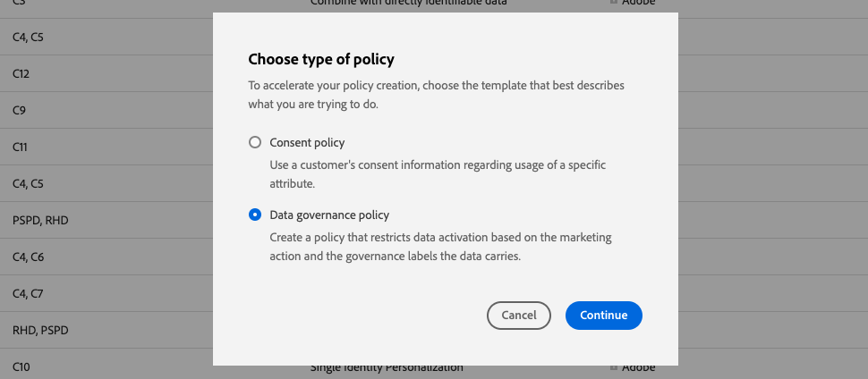Click the "Create a policy that restricts data activation" description
The width and height of the screenshot is (868, 379).
(x=440, y=247)
